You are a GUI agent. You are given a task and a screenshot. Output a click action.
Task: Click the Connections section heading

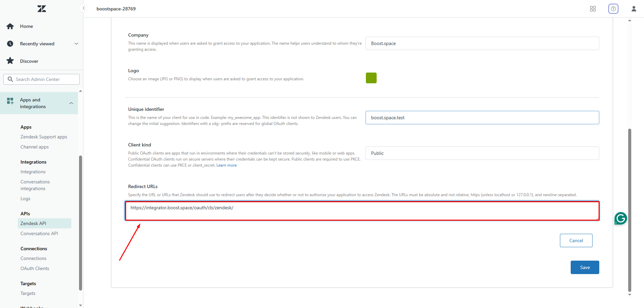(x=34, y=249)
